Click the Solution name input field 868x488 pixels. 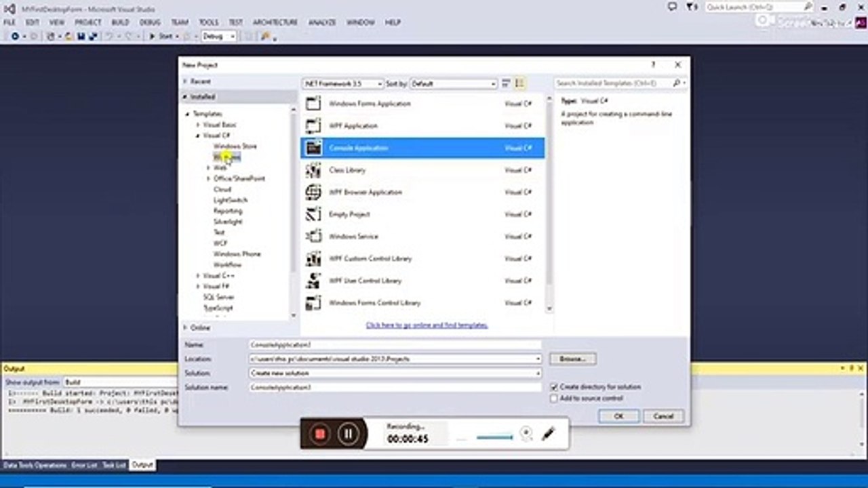pyautogui.click(x=395, y=387)
